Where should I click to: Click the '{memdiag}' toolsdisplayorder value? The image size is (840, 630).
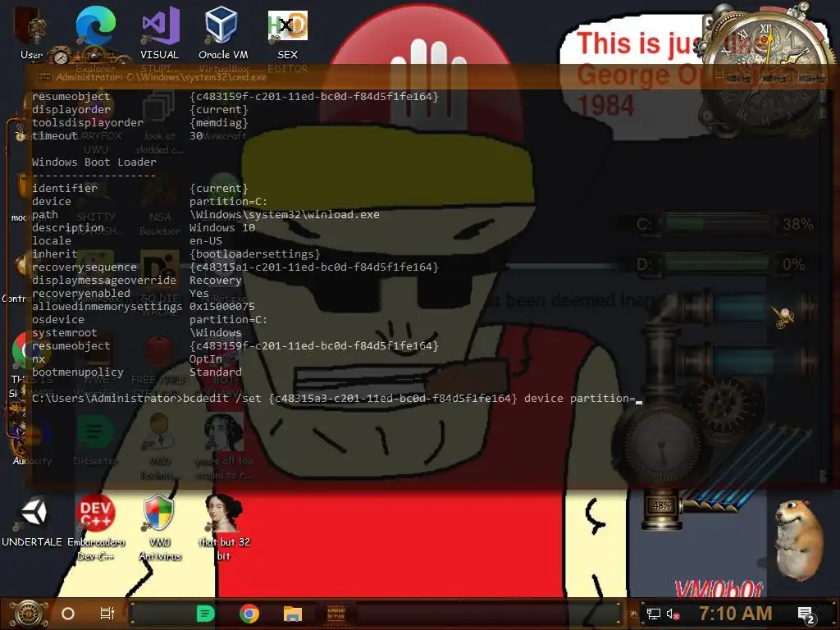[218, 123]
